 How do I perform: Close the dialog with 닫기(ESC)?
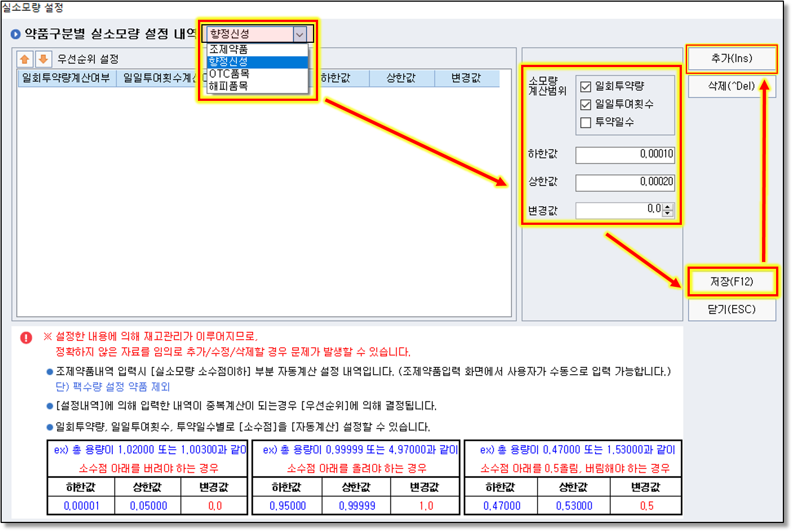pyautogui.click(x=732, y=309)
